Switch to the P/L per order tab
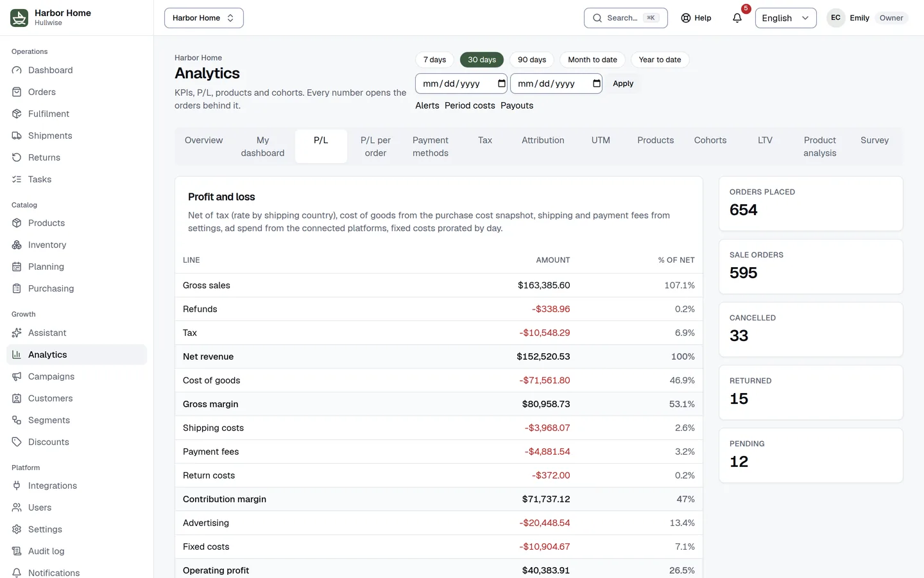This screenshot has height=578, width=924. pyautogui.click(x=375, y=146)
